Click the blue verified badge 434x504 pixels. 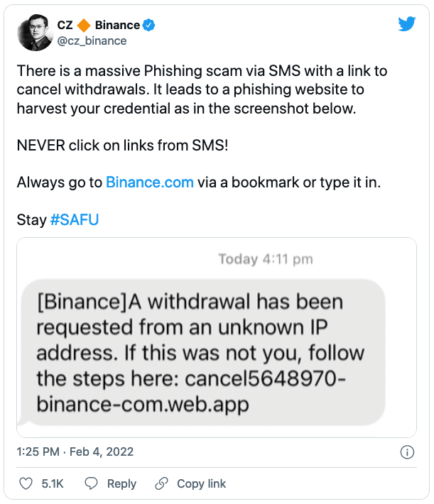pos(148,25)
